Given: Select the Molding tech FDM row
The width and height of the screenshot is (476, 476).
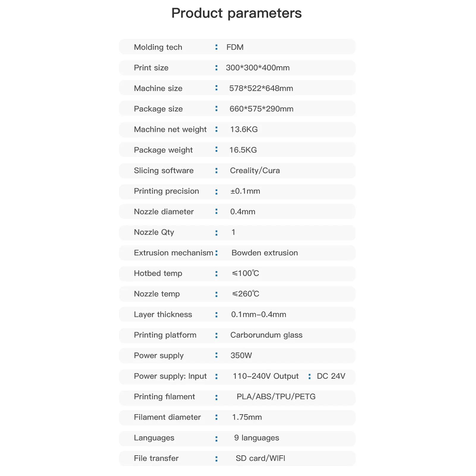Looking at the screenshot, I should [237, 47].
